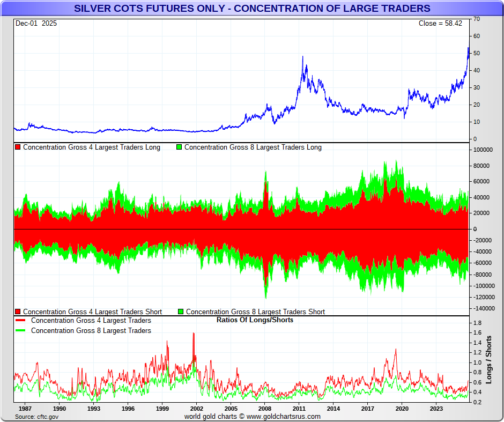Click the 2011 silver price peak
Image resolution: width=504 pixels, height=422 pixels.
click(x=302, y=57)
